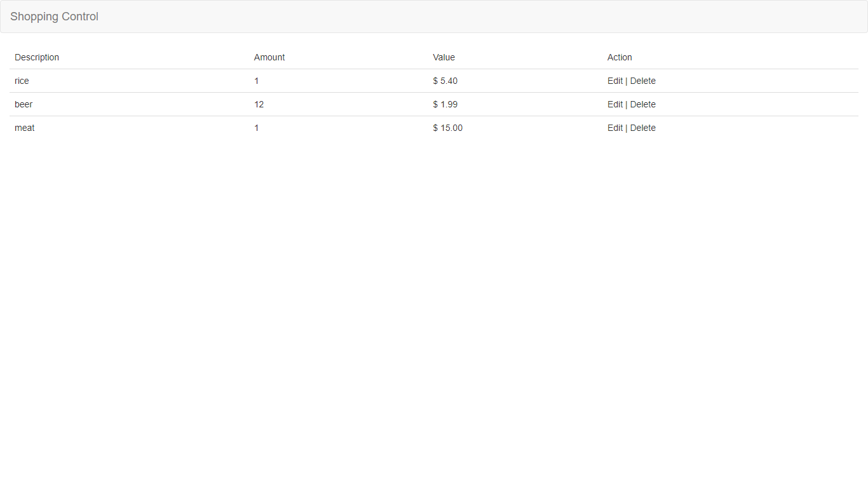Click the amount 1 in meat row

pyautogui.click(x=257, y=128)
